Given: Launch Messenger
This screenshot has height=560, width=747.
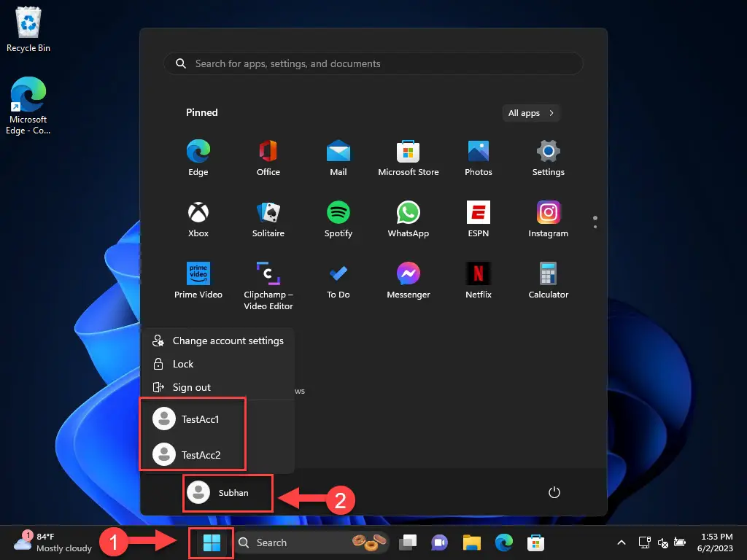Looking at the screenshot, I should [x=409, y=281].
